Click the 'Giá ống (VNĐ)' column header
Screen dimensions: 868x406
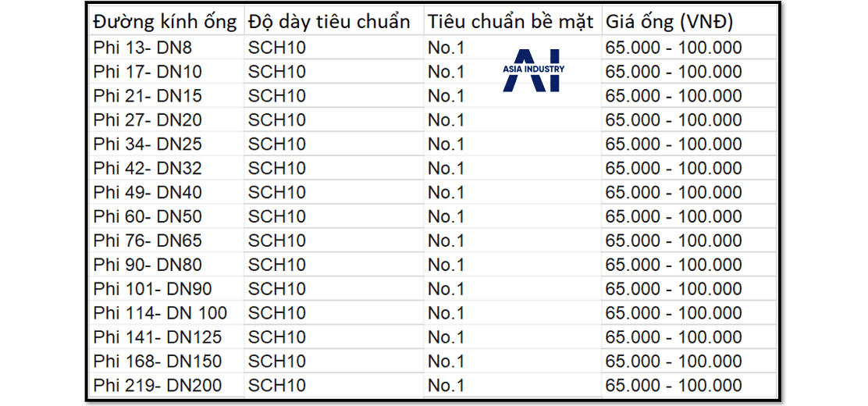pos(669,22)
